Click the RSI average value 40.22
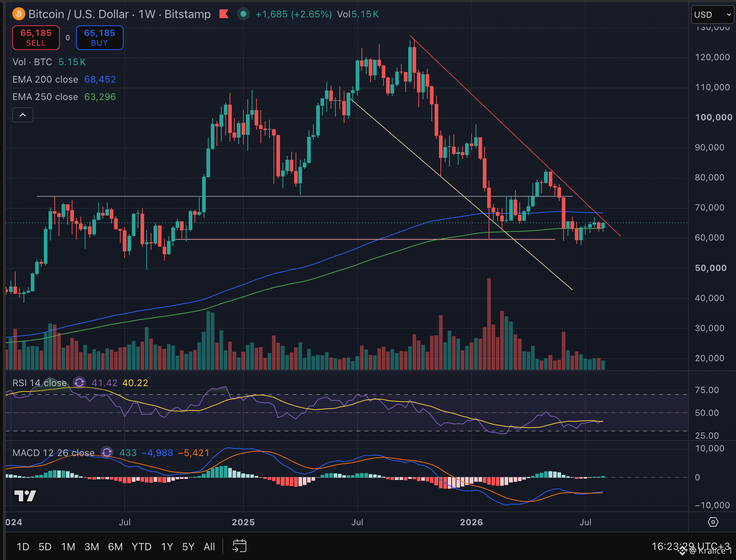736x560 pixels. 135,383
